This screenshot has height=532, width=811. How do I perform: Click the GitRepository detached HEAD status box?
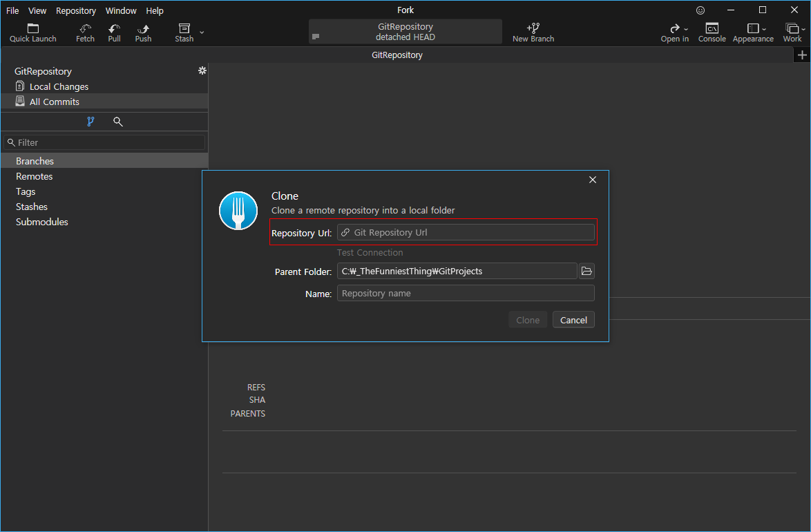point(405,32)
